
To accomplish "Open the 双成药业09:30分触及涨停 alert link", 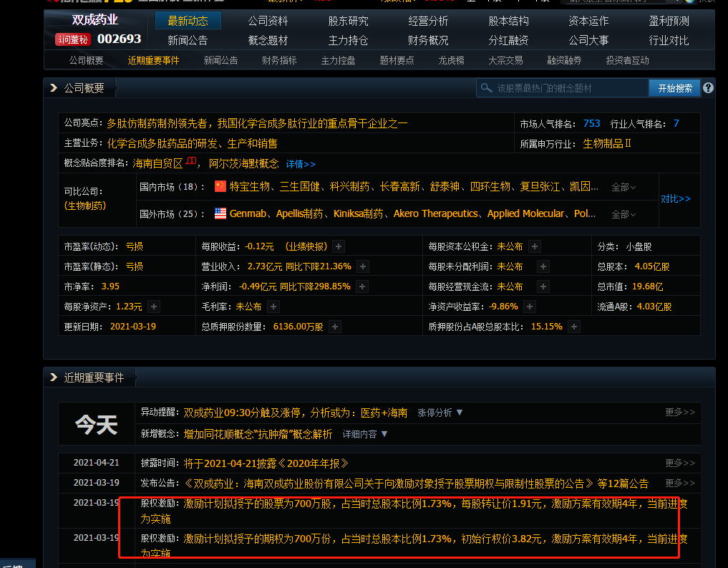I will pos(296,413).
